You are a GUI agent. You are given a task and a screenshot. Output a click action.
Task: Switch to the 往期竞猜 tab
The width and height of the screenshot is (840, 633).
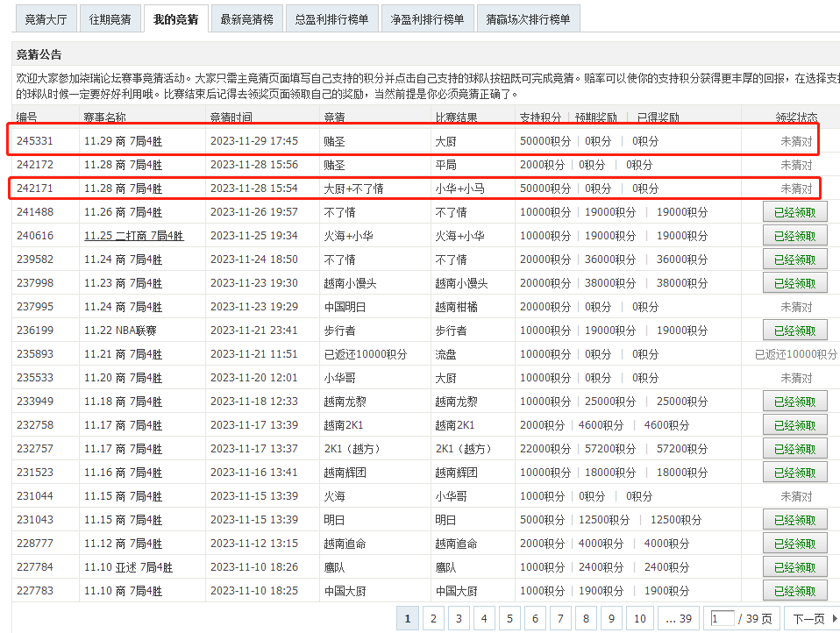[x=110, y=19]
